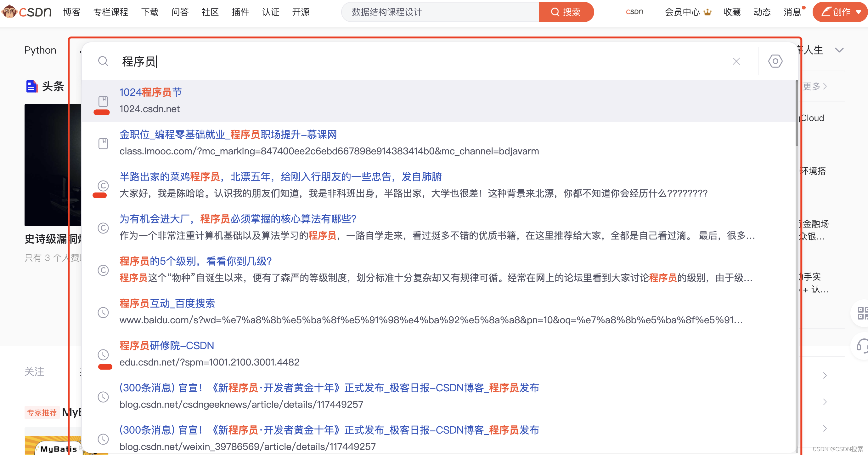868x455 pixels.
Task: Expand the 更多 arrow link
Action: [x=815, y=86]
